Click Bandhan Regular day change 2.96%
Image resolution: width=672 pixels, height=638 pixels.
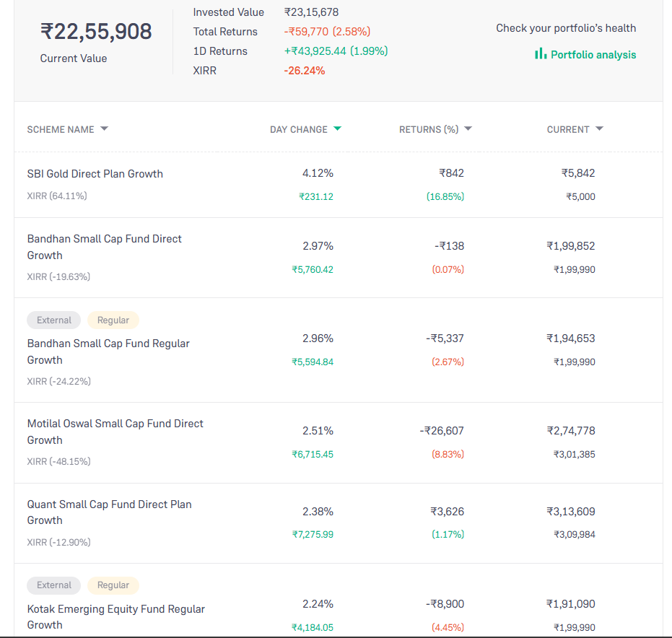click(x=318, y=338)
